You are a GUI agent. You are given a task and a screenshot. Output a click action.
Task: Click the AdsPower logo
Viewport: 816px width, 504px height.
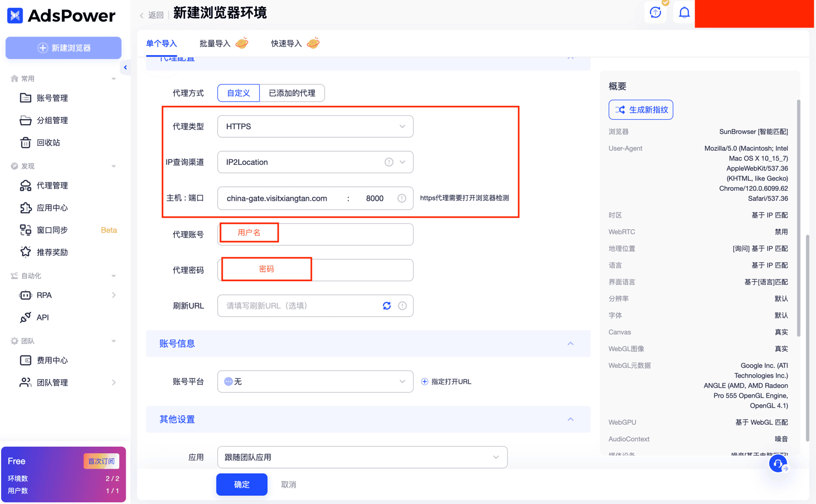click(x=61, y=15)
